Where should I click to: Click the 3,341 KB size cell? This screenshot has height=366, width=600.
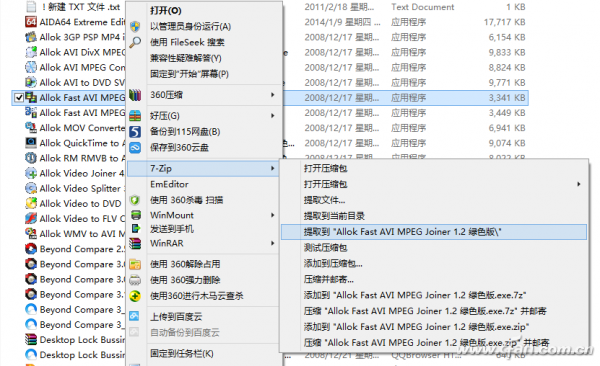pyautogui.click(x=507, y=98)
